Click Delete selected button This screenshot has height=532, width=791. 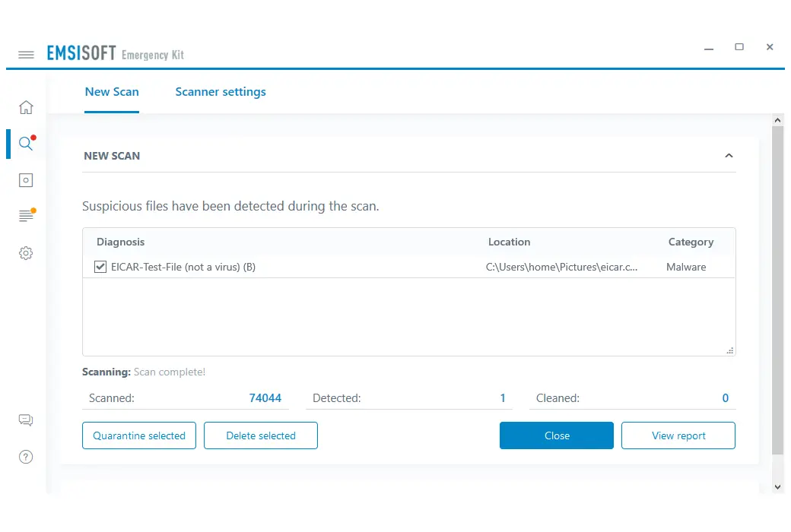(261, 435)
